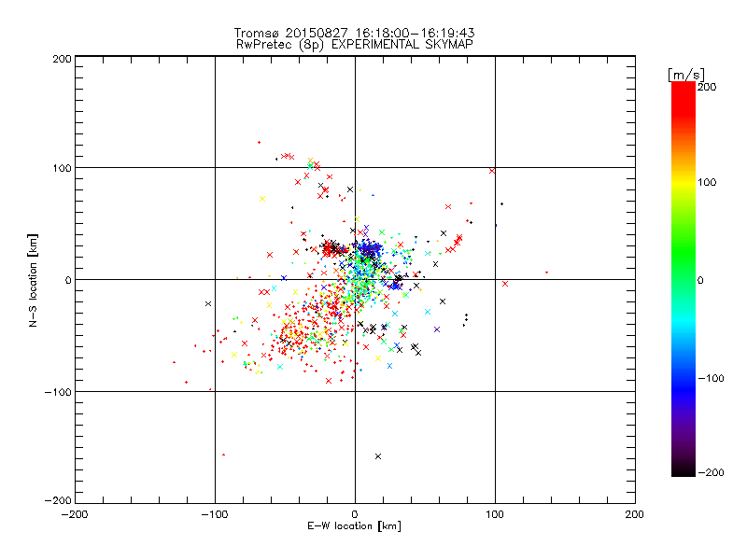The image size is (747, 560).
Task: Click the isolated black cross left of the -100 vertical gridline
Action: click(208, 304)
